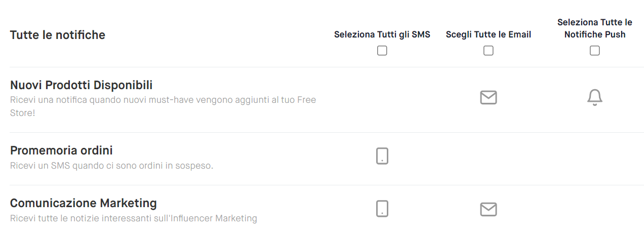
Task: Check the Seleziona Tutti gli SMS checkbox
Action: pos(382,51)
